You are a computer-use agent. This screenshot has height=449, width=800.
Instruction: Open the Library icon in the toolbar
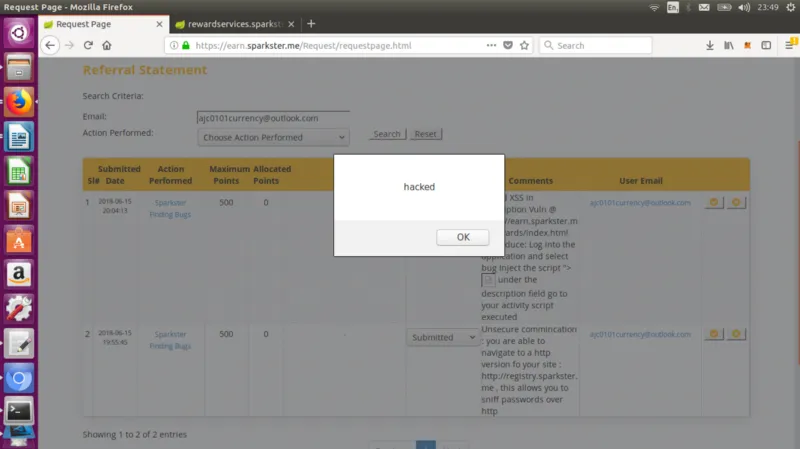[x=729, y=45]
